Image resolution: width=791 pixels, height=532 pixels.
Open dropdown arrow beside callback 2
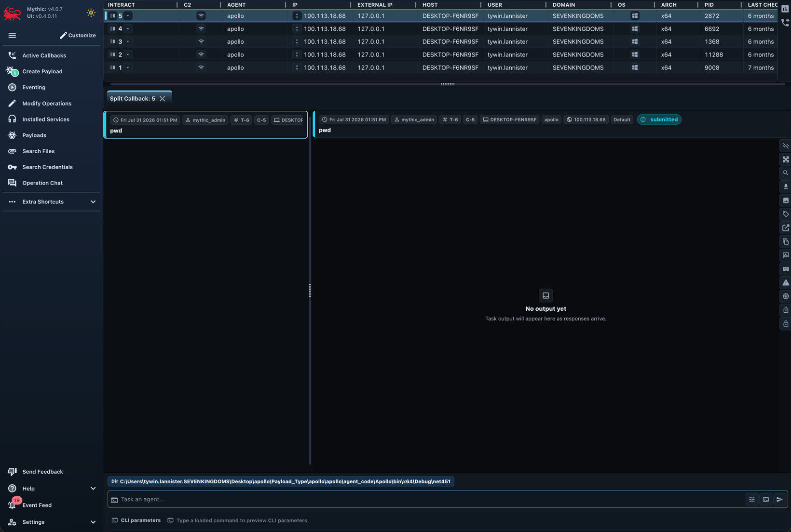[x=128, y=54]
